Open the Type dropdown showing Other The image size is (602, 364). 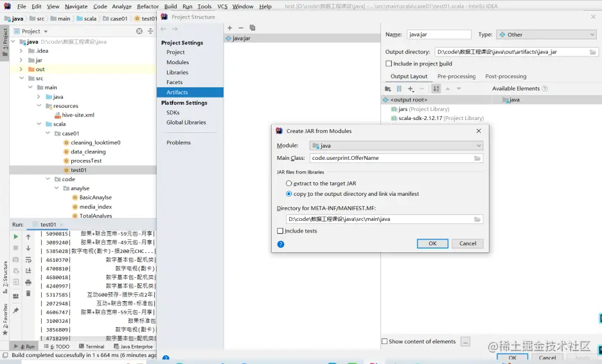click(x=547, y=35)
